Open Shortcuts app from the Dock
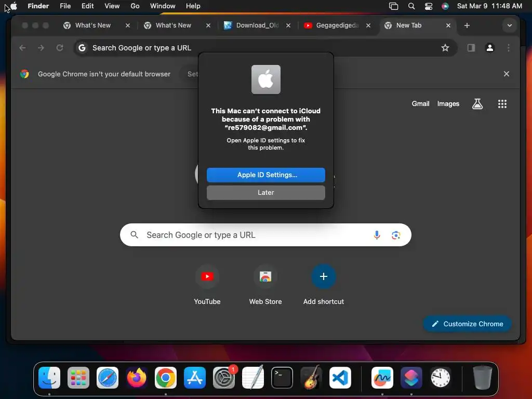Image resolution: width=532 pixels, height=399 pixels. pos(411,378)
